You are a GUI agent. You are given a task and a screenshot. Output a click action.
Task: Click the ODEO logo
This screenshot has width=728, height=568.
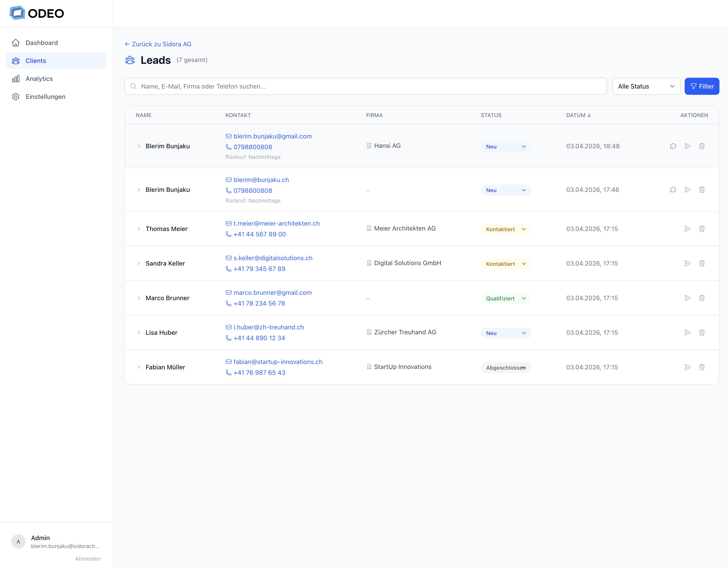[x=37, y=13]
